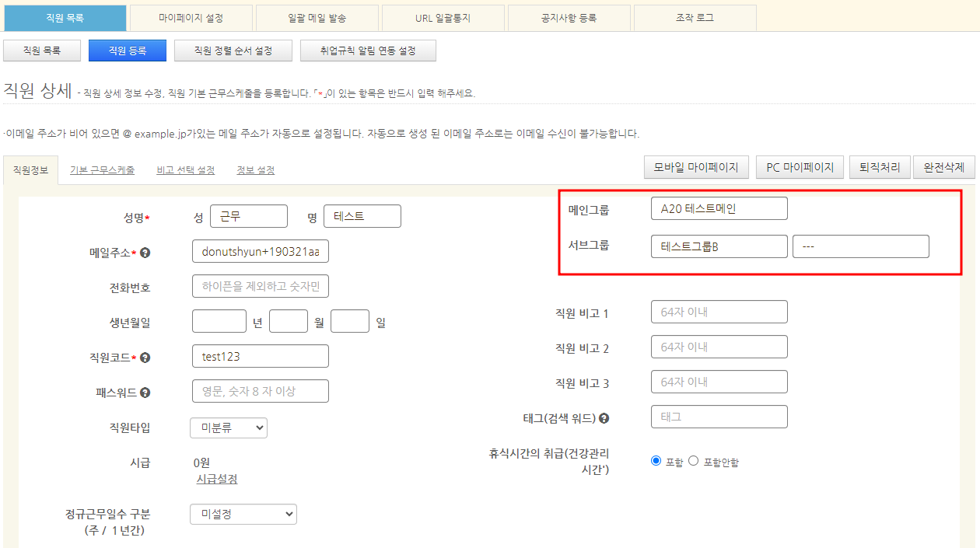
Task: Go to the 조작 로그 tab
Action: 695,17
